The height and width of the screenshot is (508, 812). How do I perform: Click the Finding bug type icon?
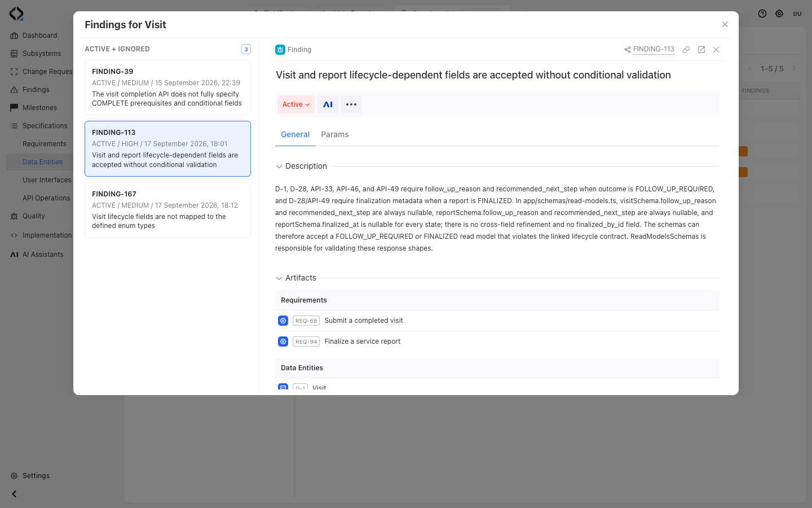point(280,50)
